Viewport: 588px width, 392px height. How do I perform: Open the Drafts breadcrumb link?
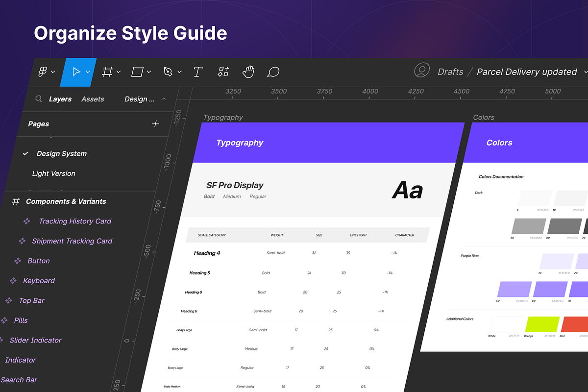click(450, 72)
